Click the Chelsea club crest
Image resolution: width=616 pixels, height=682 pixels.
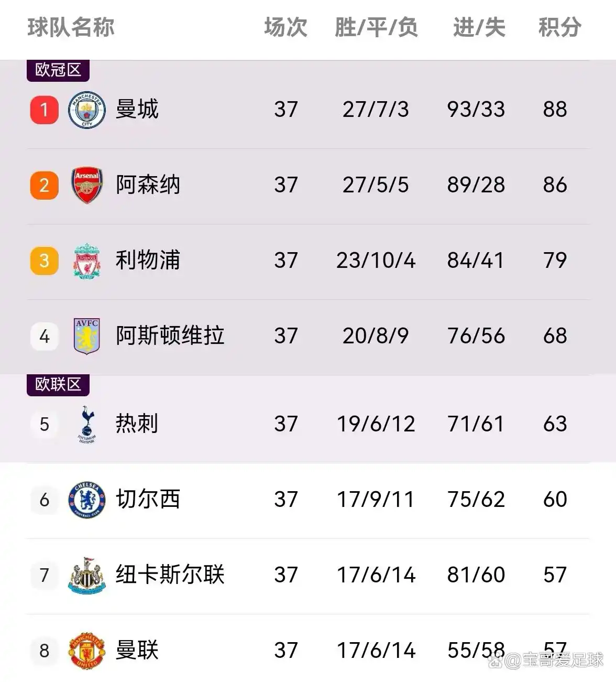[87, 500]
